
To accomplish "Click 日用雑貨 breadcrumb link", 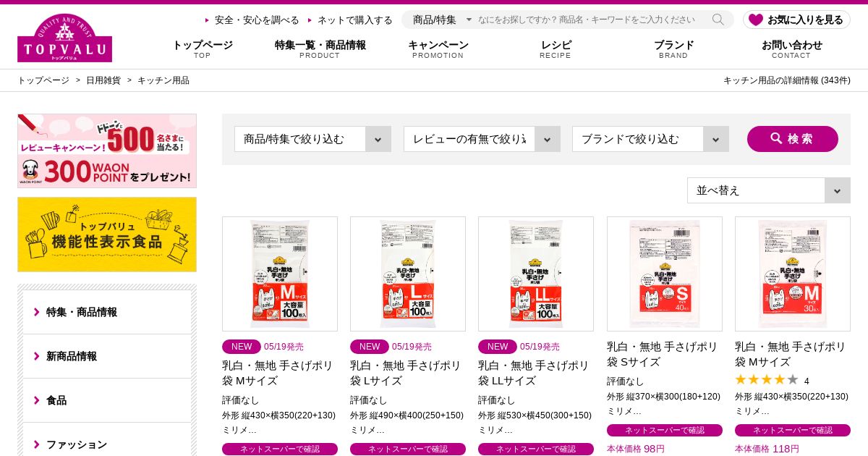I will pos(103,80).
